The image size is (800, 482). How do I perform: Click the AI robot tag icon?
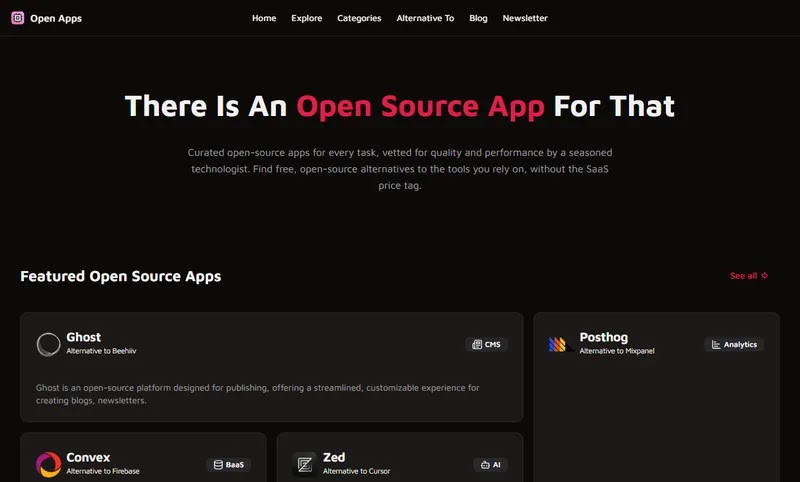(485, 465)
